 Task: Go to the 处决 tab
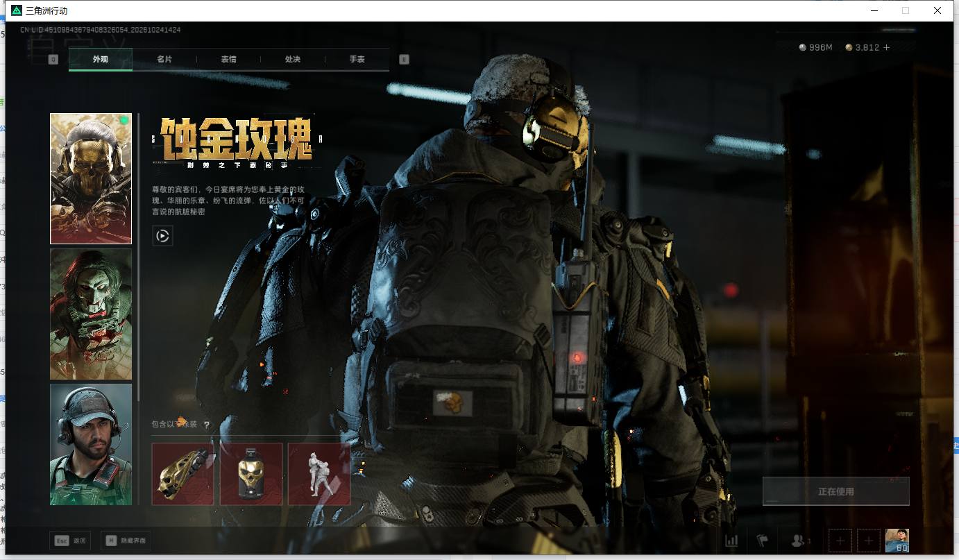293,59
